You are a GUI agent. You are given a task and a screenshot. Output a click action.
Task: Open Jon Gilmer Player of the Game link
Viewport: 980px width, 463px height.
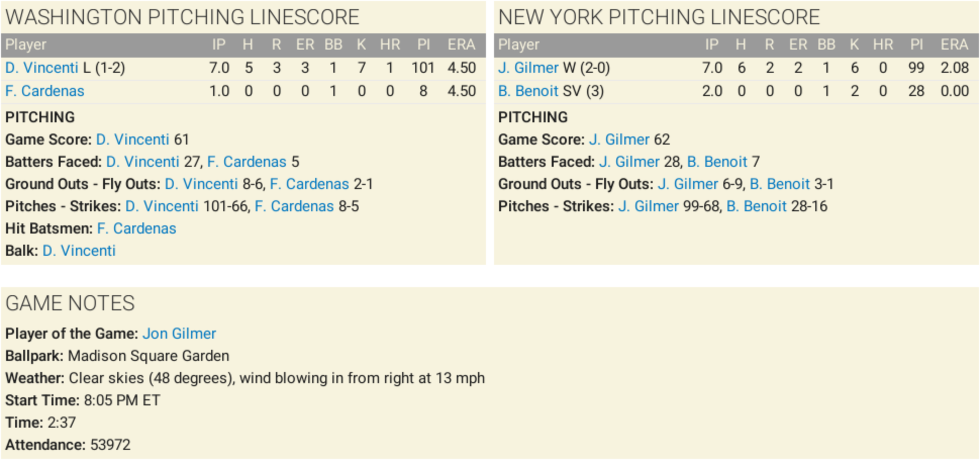179,334
